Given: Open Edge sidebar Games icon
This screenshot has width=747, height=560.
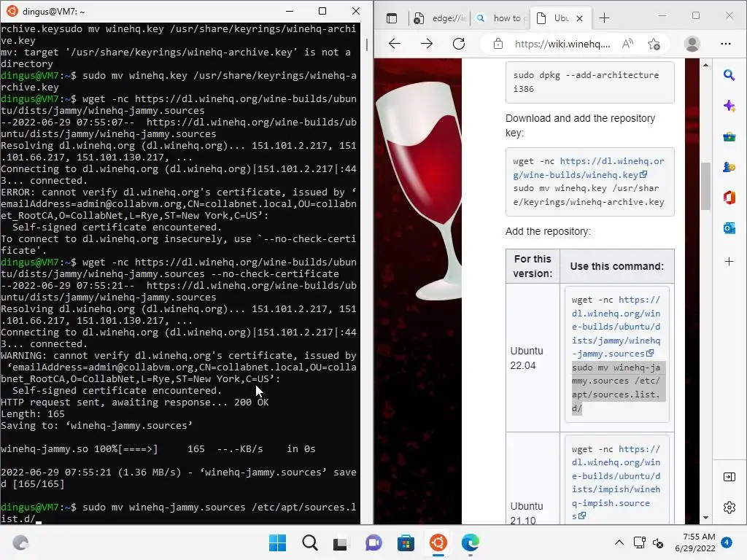Looking at the screenshot, I should (729, 167).
